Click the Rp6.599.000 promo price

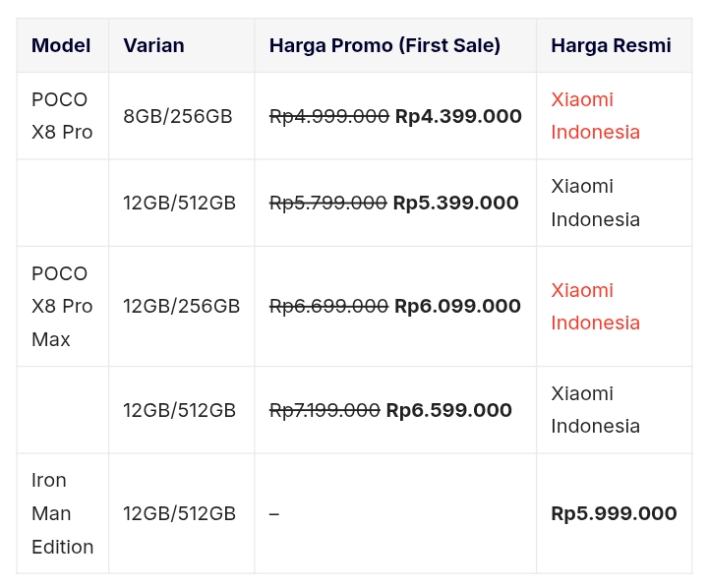(449, 410)
